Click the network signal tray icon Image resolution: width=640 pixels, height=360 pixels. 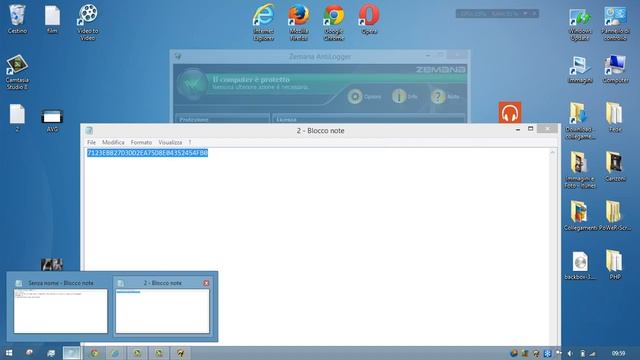pos(593,353)
